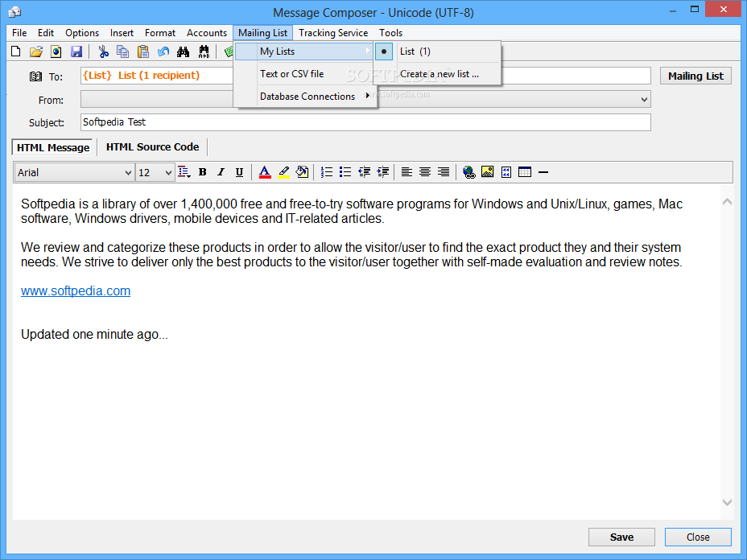Save the message with floppy icon

[x=76, y=51]
